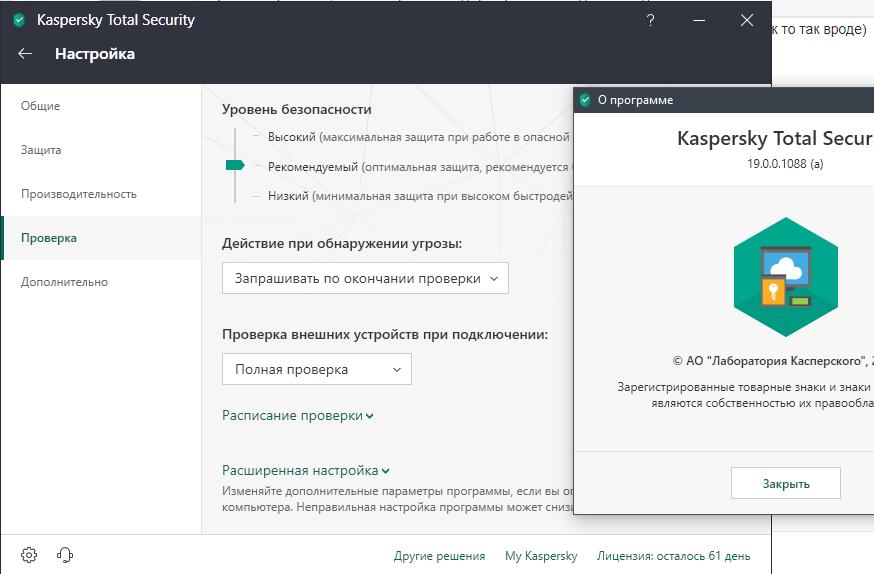Click the Kaspersky shield logo in title bar

pos(18,20)
